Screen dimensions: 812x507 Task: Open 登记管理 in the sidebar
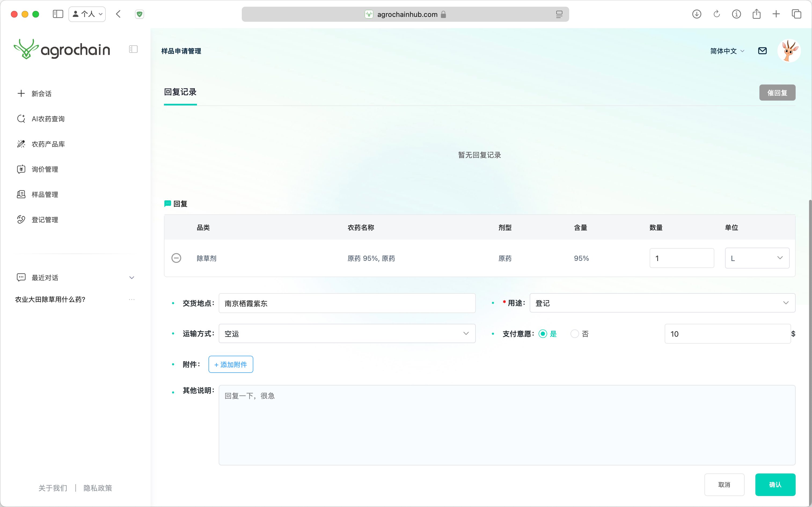pos(45,220)
